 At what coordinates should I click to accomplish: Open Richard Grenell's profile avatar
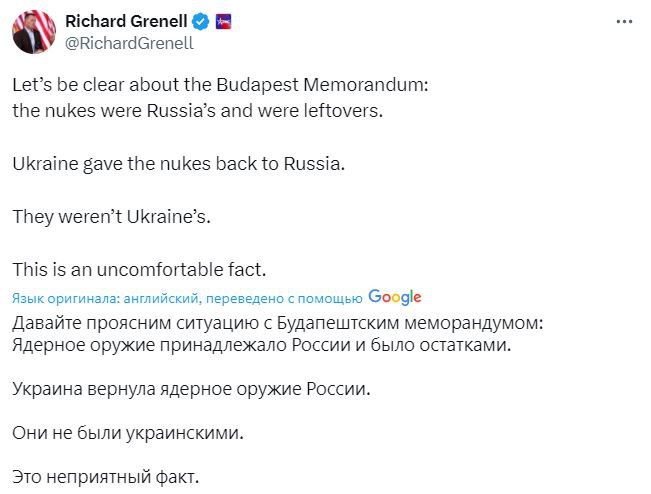pyautogui.click(x=34, y=32)
